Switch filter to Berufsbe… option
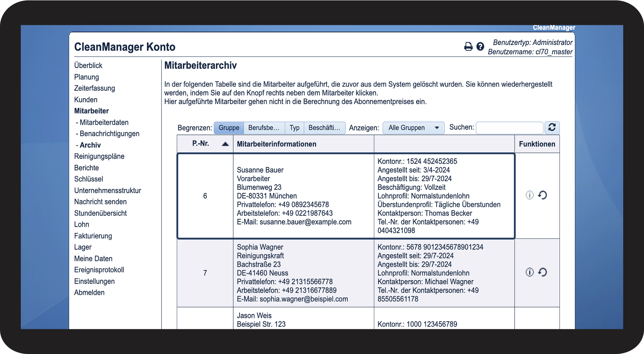644x354 pixels. (x=264, y=128)
